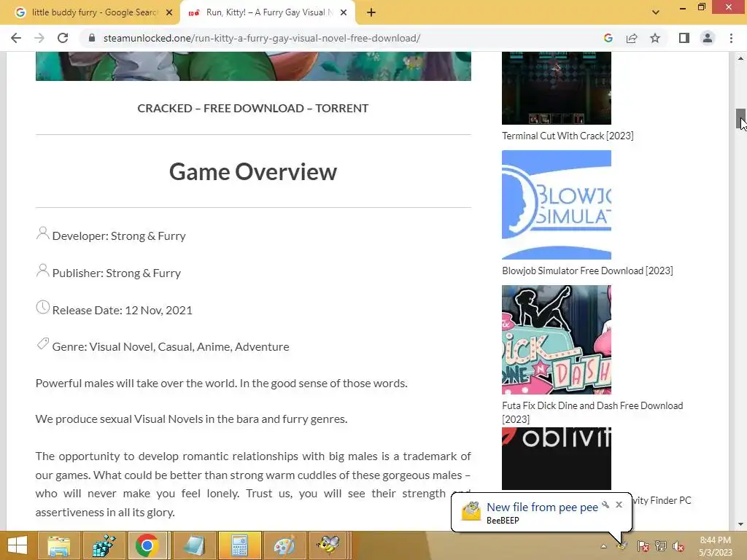Click the game banner image
This screenshot has height=560, width=747.
tap(253, 66)
